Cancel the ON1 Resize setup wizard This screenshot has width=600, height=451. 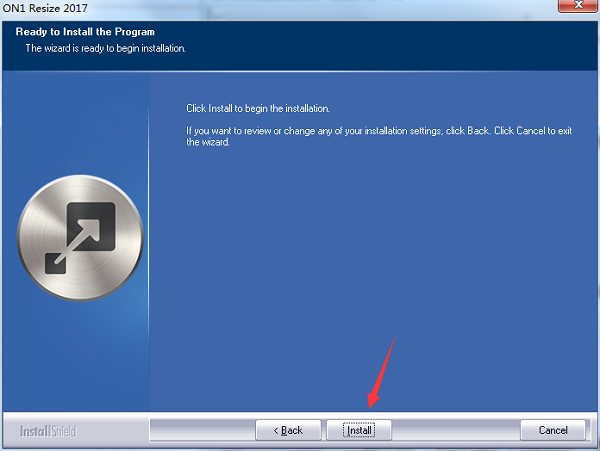coord(553,430)
